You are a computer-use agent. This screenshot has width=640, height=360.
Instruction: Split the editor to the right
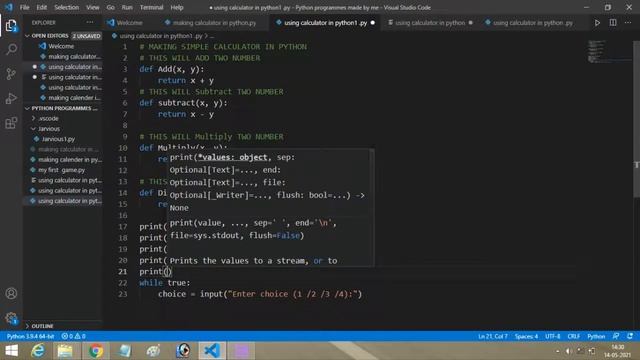coord(613,23)
